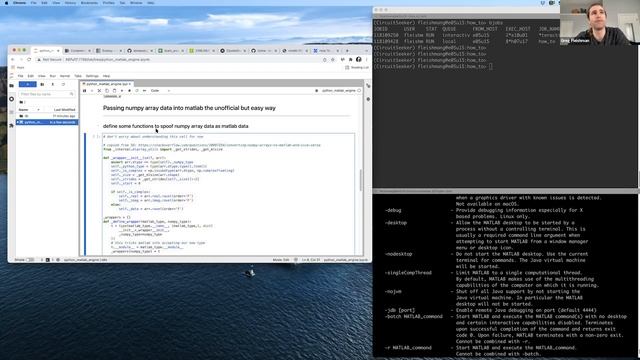
Task: Open the Chrome menu in macOS menu bar
Action: click(x=19, y=3)
